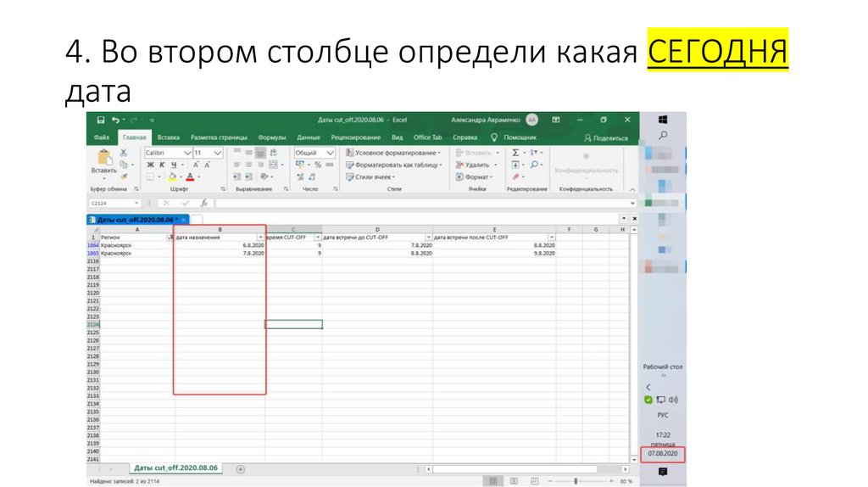Click the AutoSum sigma icon
Image resolution: width=868 pixels, height=487 pixels.
click(x=515, y=153)
